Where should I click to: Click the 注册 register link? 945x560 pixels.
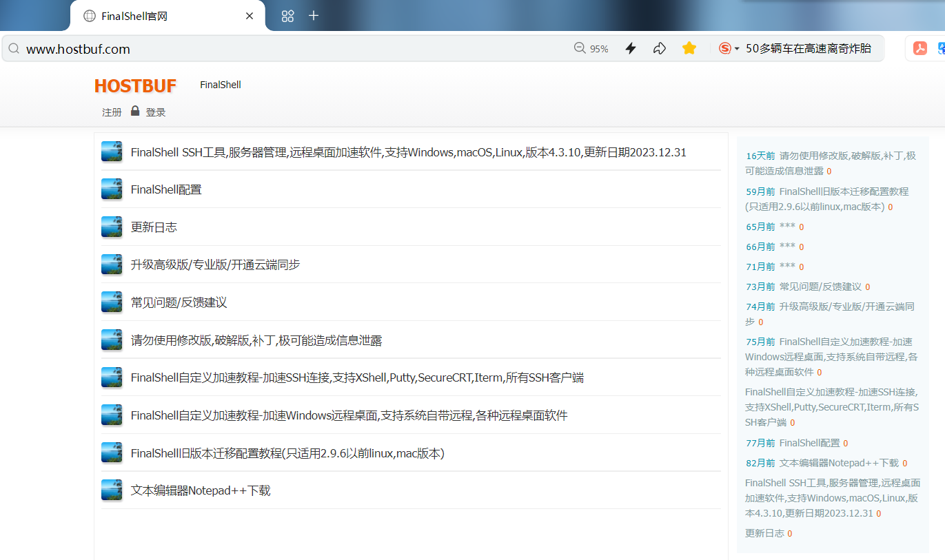point(112,112)
